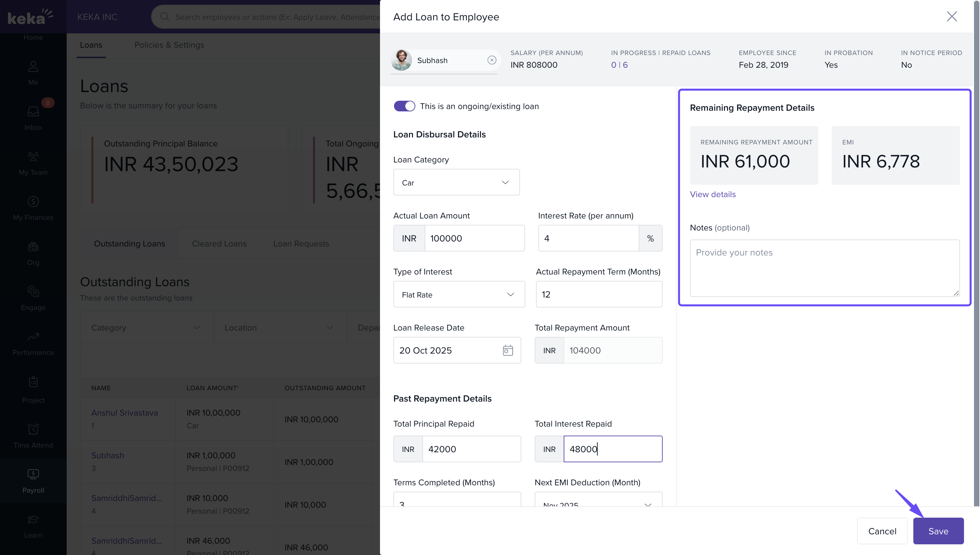Click the Interest Rate input field
Screen dimensions: 980x555
[588, 238]
